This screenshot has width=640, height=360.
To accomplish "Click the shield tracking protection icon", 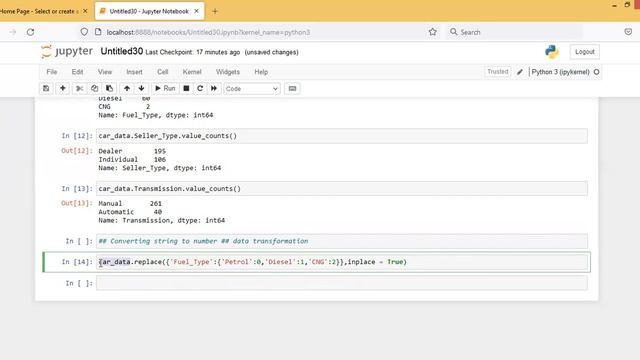I will tap(84, 32).
